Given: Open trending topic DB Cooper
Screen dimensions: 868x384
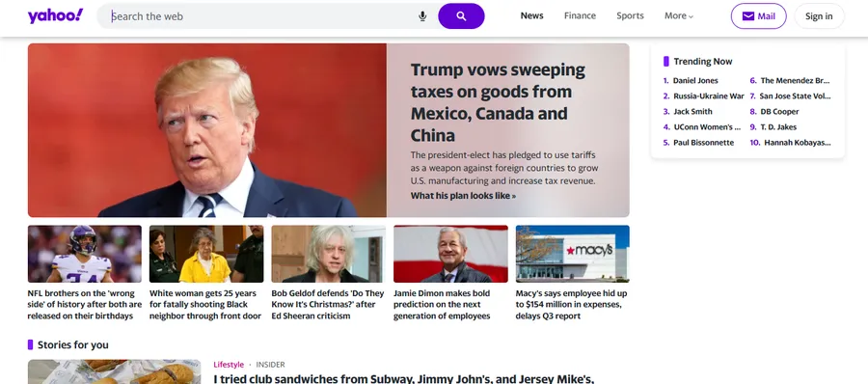Looking at the screenshot, I should tap(779, 111).
